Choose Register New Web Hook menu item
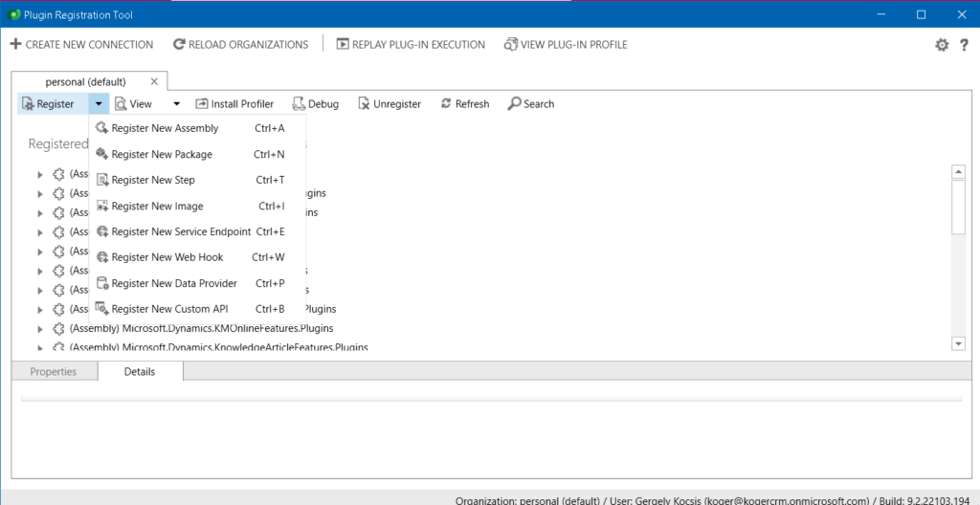Image resolution: width=980 pixels, height=505 pixels. 197,257
